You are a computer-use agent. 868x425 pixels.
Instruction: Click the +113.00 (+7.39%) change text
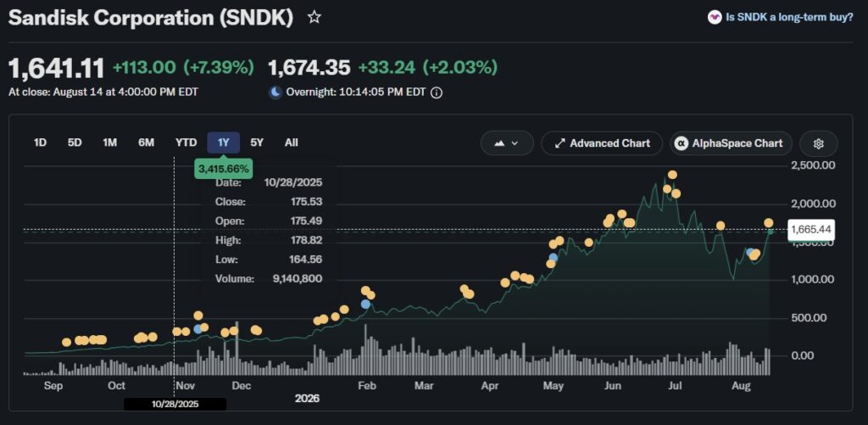[x=183, y=68]
